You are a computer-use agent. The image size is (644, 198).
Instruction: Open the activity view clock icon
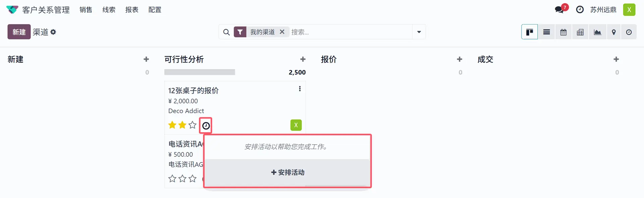[629, 32]
